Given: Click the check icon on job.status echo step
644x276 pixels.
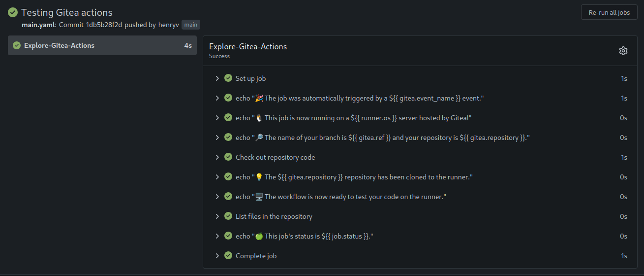Looking at the screenshot, I should pos(228,236).
